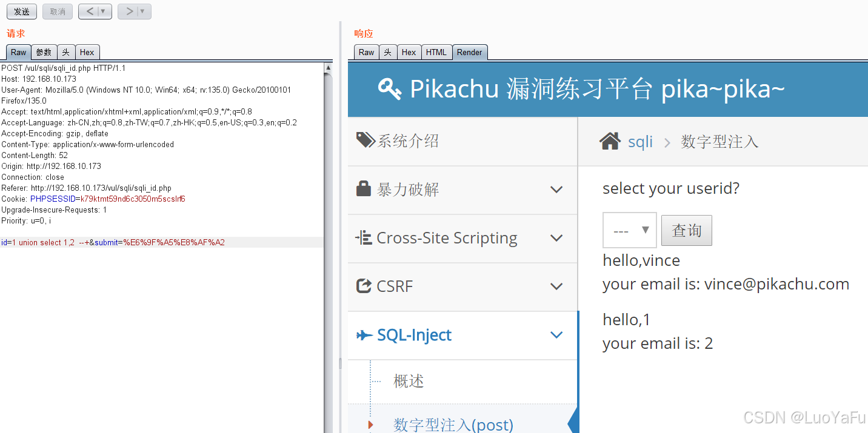Open the userid select dropdown

point(630,230)
